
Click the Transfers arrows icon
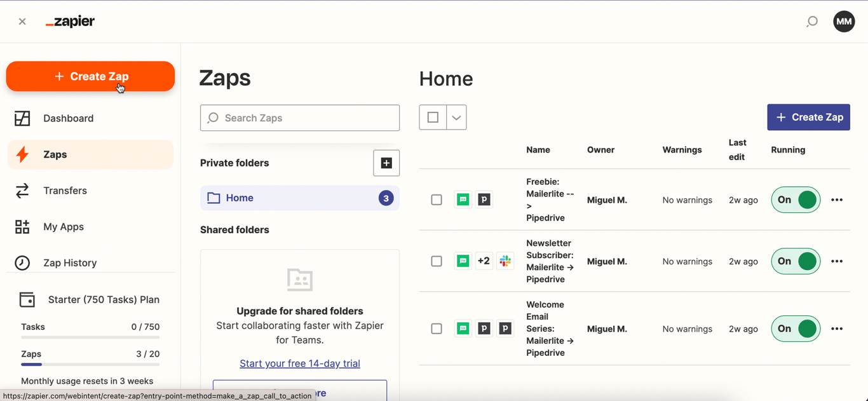(22, 191)
